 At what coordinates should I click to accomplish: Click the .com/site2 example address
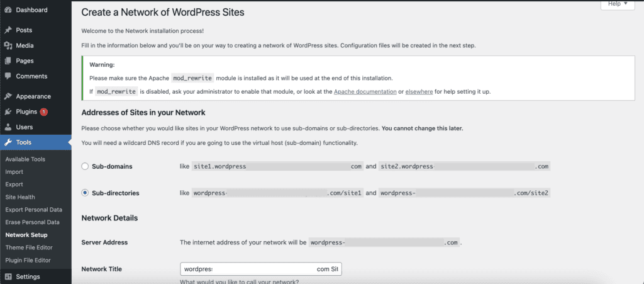pyautogui.click(x=464, y=193)
